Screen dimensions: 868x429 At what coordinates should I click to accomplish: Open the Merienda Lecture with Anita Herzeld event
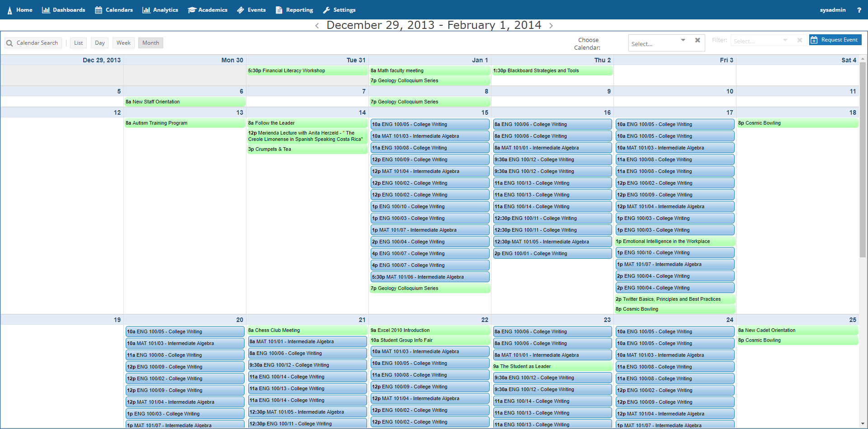coord(307,136)
